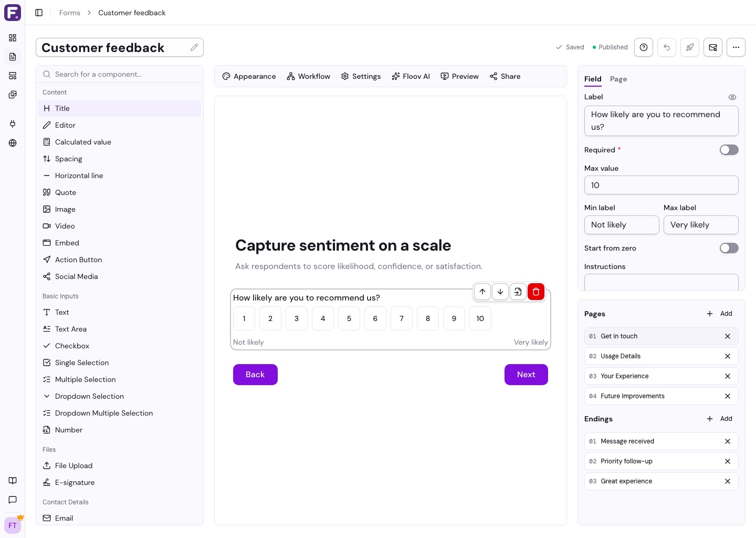The height and width of the screenshot is (538, 756).
Task: Open the Workflow tab
Action: (309, 76)
